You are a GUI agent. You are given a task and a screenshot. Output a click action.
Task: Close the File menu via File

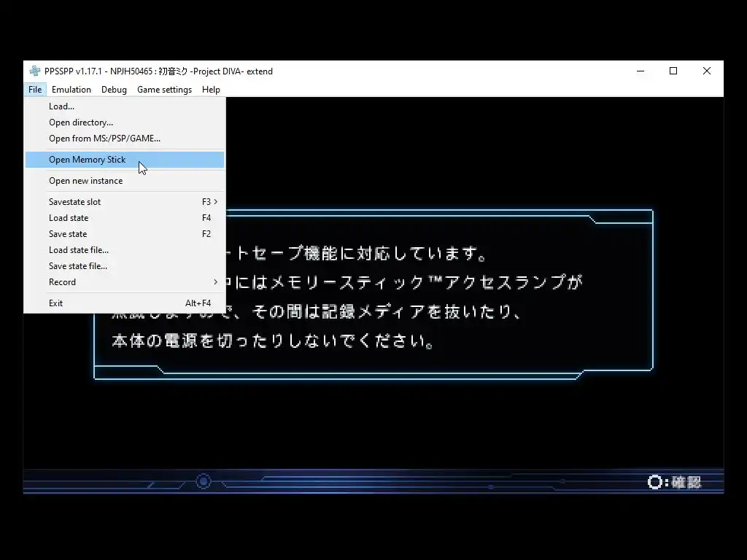pyautogui.click(x=35, y=90)
